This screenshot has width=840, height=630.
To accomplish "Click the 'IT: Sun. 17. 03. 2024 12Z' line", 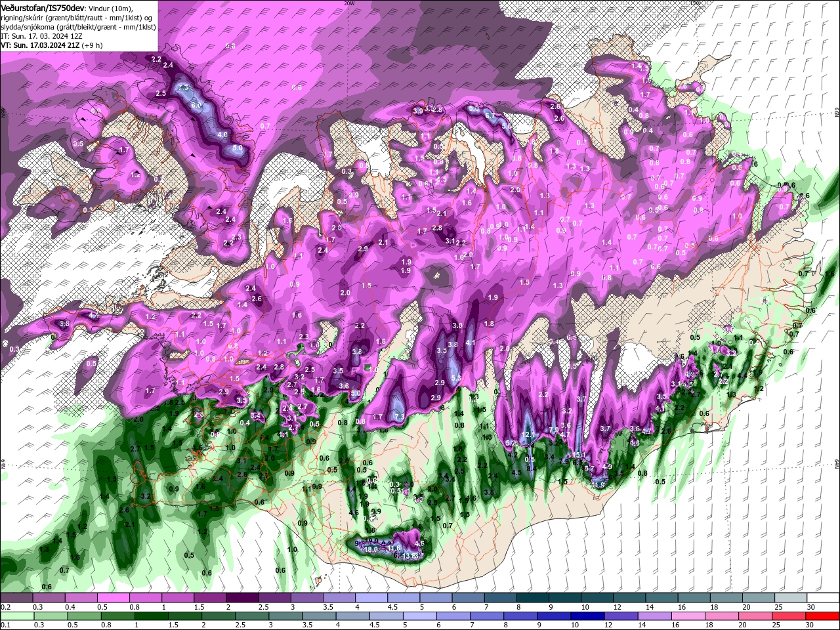I will (41, 36).
